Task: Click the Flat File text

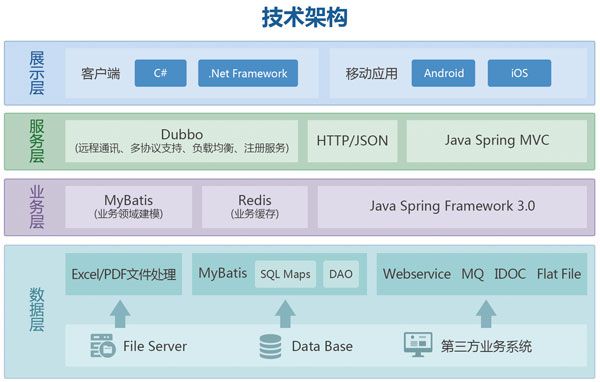Action: click(559, 274)
